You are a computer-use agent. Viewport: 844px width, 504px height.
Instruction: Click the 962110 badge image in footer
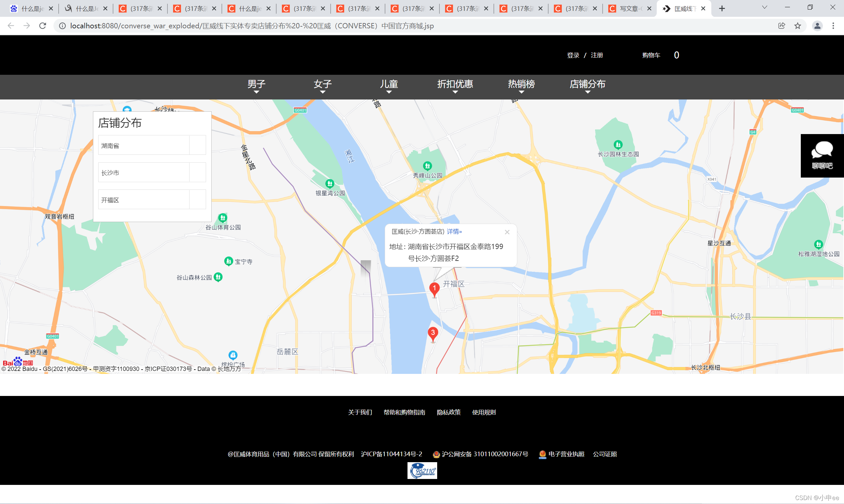pos(422,471)
